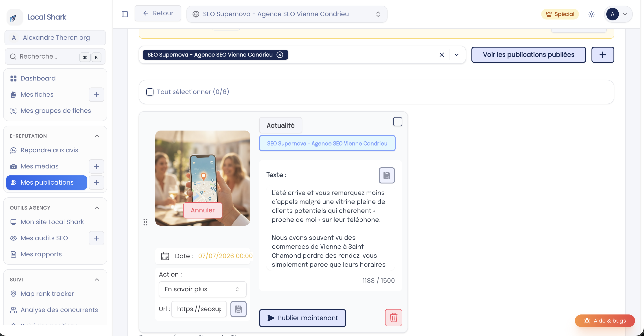644x336 pixels.
Task: Go to Map rank tracker
Action: pos(47,294)
